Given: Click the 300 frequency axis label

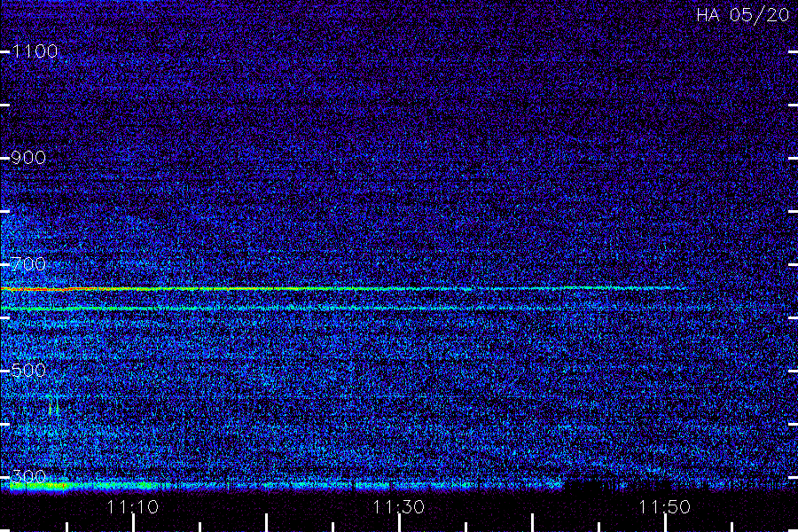Looking at the screenshot, I should tap(28, 476).
